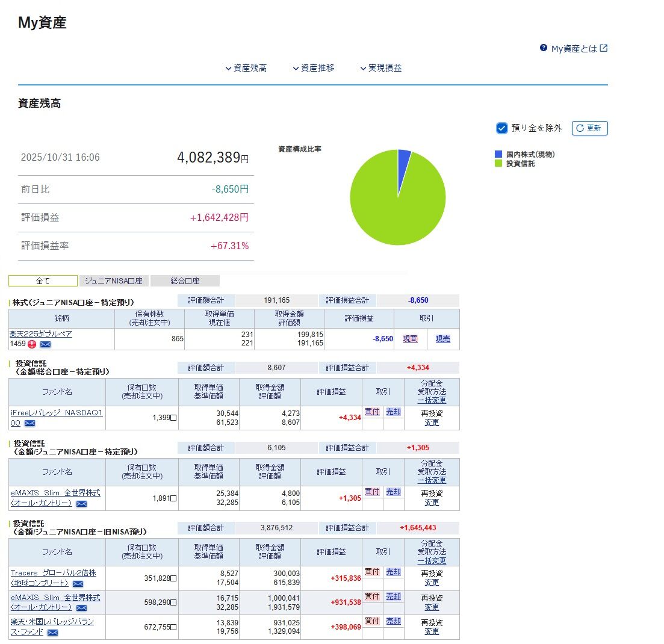
Task: Click the 更新 refresh button
Action: (x=589, y=128)
